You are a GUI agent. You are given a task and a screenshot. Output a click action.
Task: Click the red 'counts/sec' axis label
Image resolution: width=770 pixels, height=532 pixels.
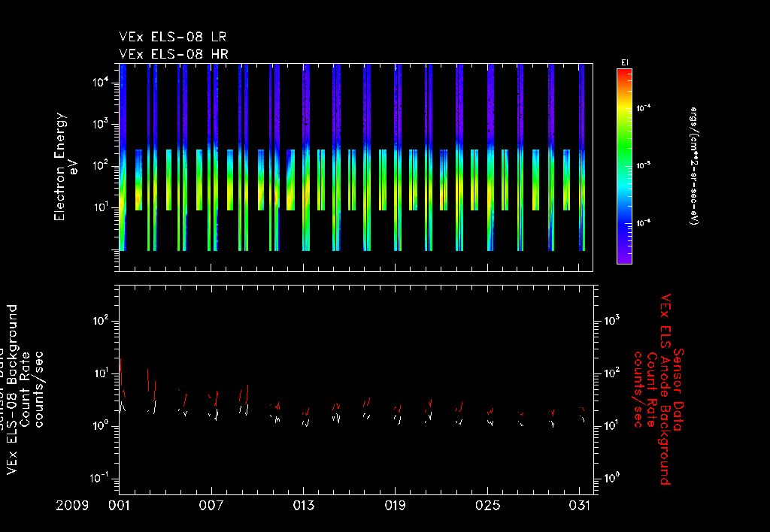638,389
